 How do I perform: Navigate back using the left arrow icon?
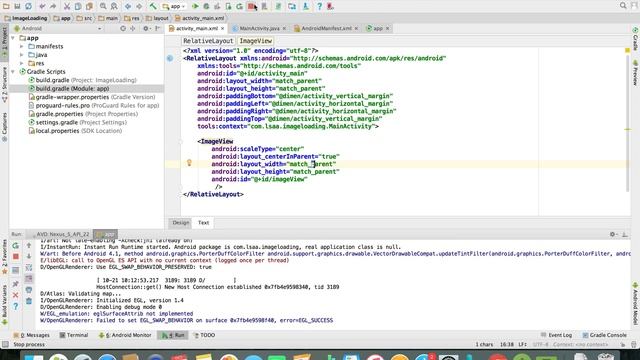(x=128, y=6)
